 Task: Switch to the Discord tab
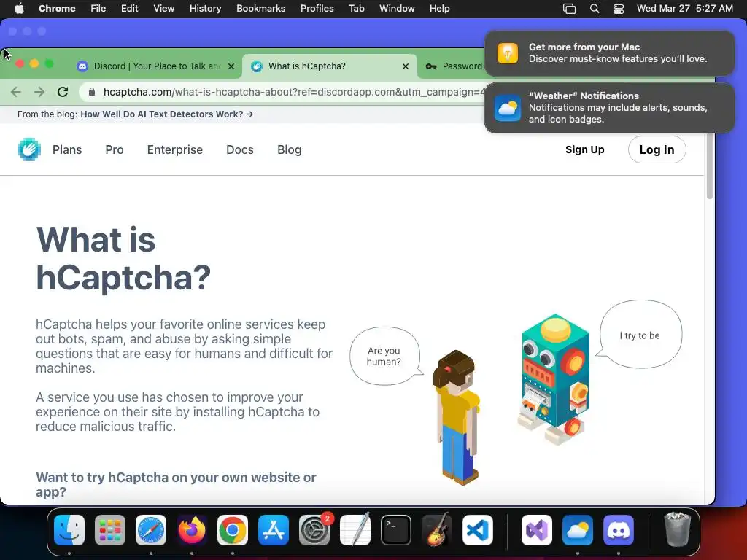(x=156, y=66)
